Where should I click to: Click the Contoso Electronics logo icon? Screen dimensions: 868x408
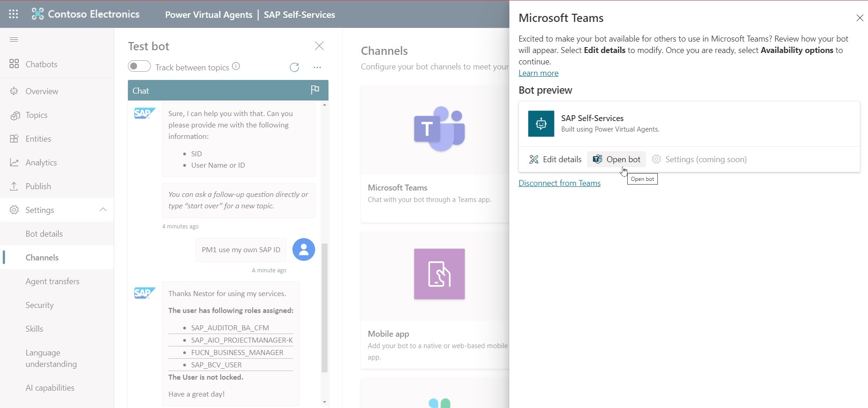(x=37, y=14)
